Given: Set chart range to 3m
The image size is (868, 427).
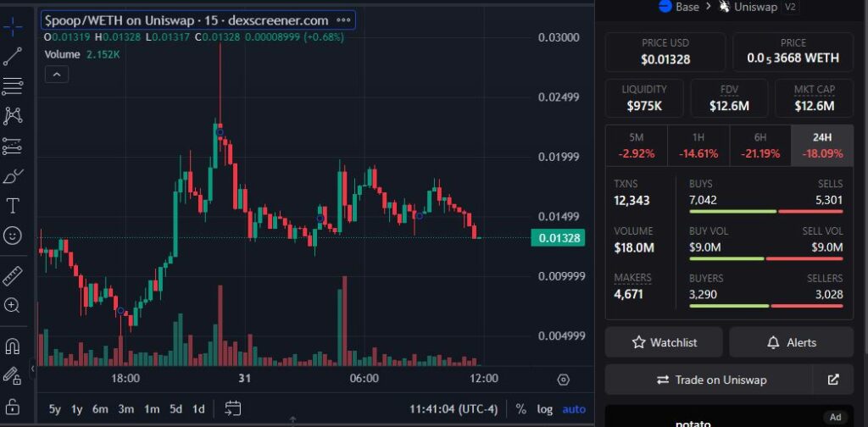Looking at the screenshot, I should click(x=125, y=409).
